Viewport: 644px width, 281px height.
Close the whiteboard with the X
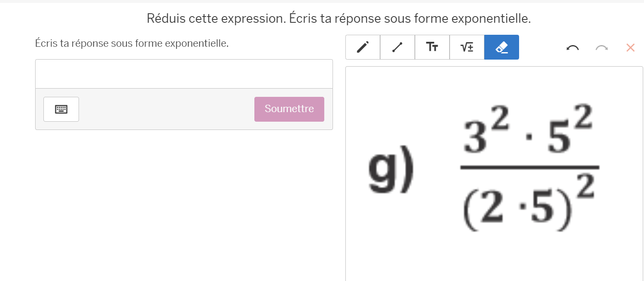coord(630,48)
